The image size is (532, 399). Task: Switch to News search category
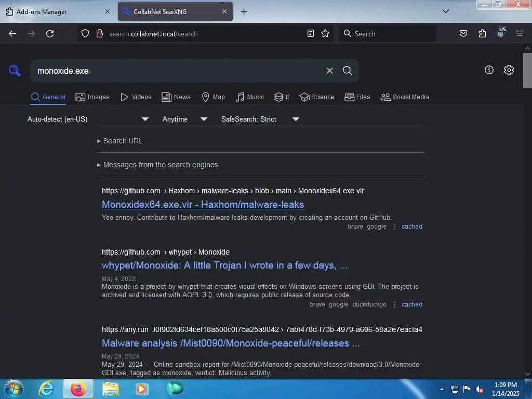(x=176, y=97)
